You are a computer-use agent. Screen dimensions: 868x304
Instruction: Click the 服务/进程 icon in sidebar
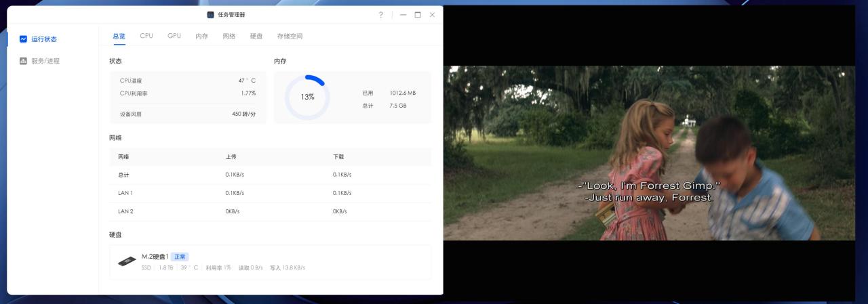[23, 61]
